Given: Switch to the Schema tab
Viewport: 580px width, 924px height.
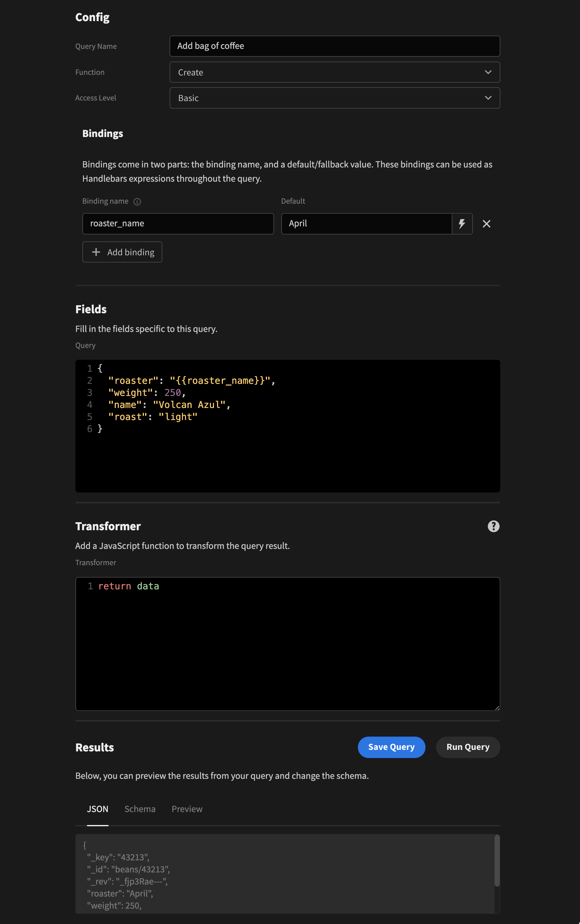Looking at the screenshot, I should pyautogui.click(x=140, y=808).
